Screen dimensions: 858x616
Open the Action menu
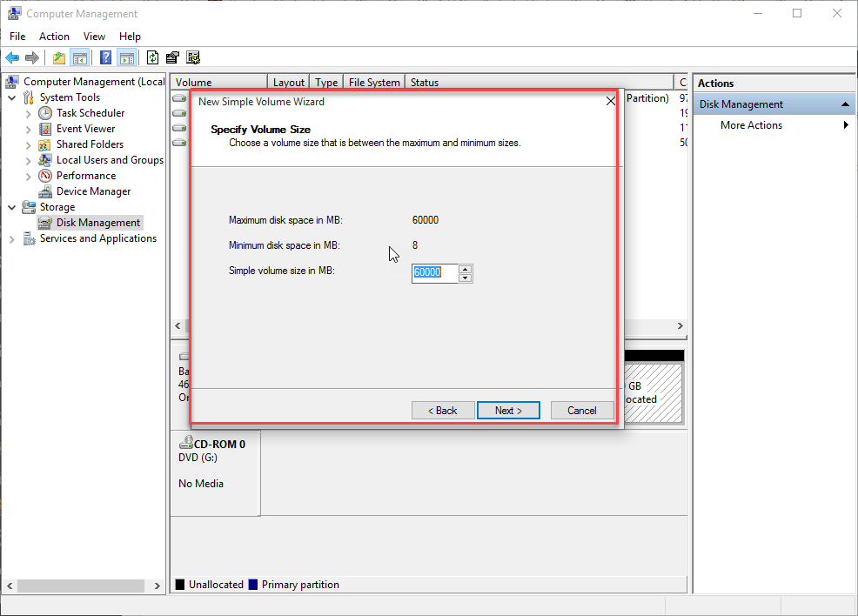(54, 37)
